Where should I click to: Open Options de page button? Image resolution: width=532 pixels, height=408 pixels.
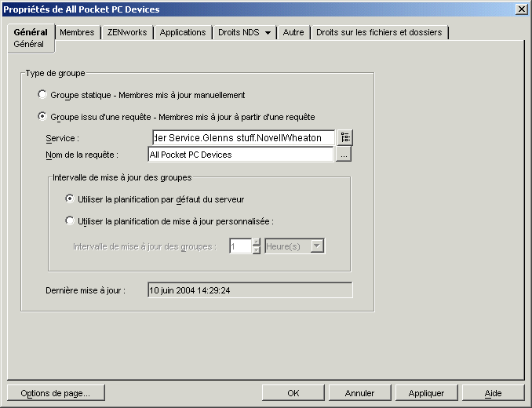56,393
